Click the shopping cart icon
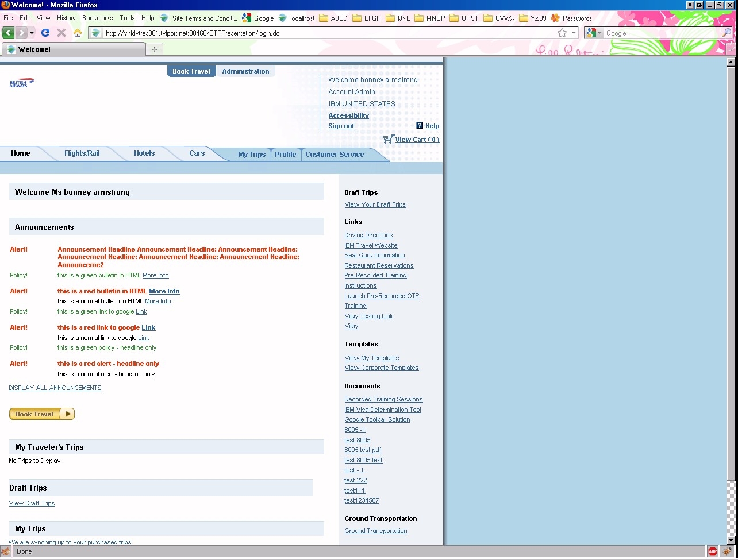The width and height of the screenshot is (738, 560). 388,139
